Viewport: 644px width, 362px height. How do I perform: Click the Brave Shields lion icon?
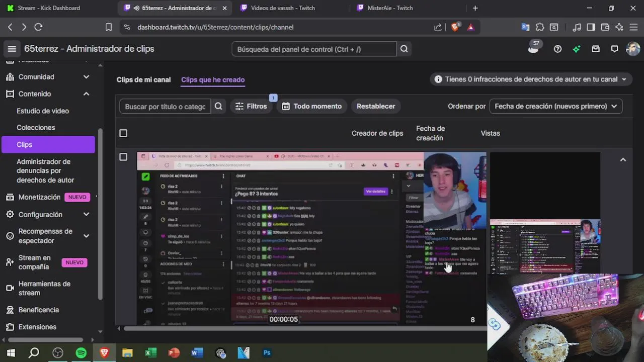455,27
